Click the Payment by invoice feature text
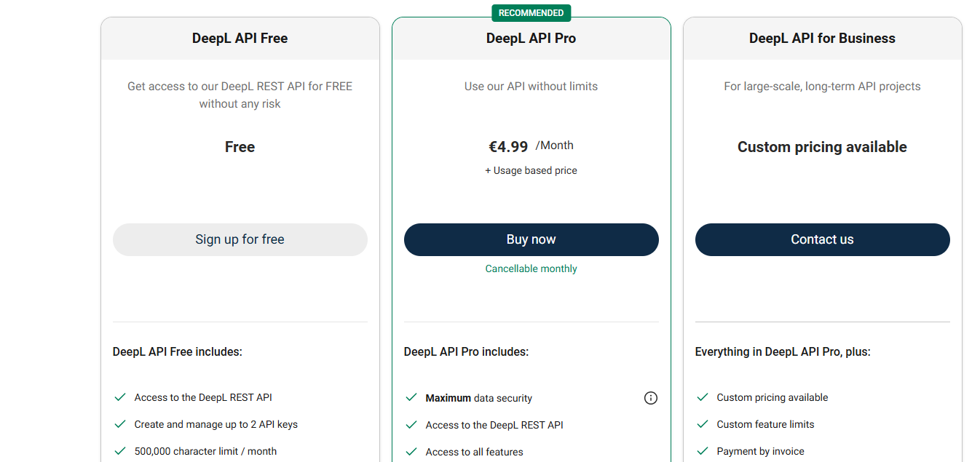Screen dimensions: 980x462 point(760,451)
